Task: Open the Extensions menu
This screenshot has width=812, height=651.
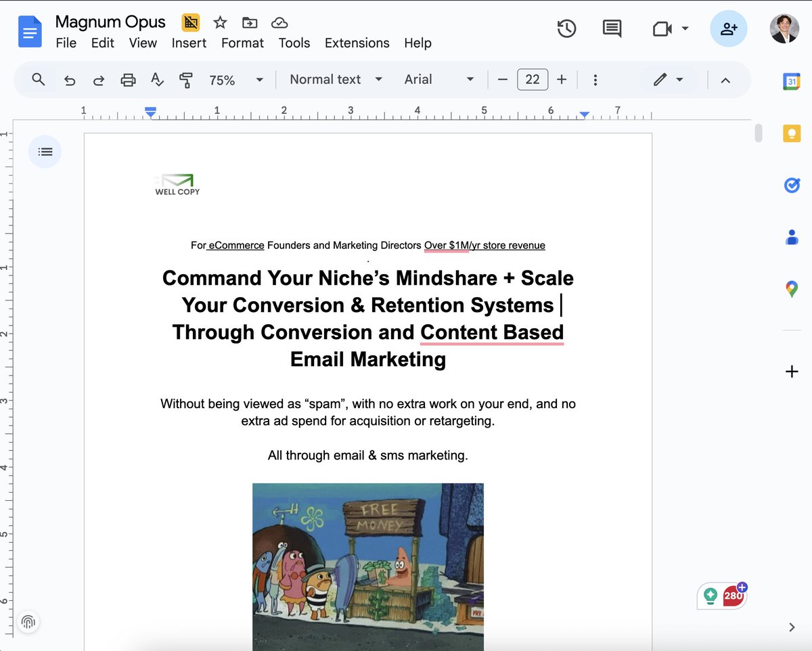Action: (x=357, y=43)
